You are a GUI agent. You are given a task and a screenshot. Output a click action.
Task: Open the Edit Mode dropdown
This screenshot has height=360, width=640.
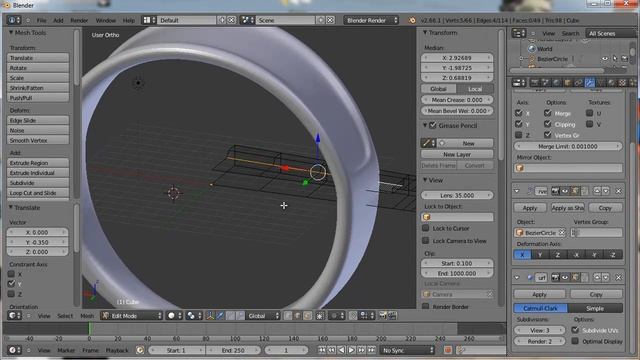131,316
